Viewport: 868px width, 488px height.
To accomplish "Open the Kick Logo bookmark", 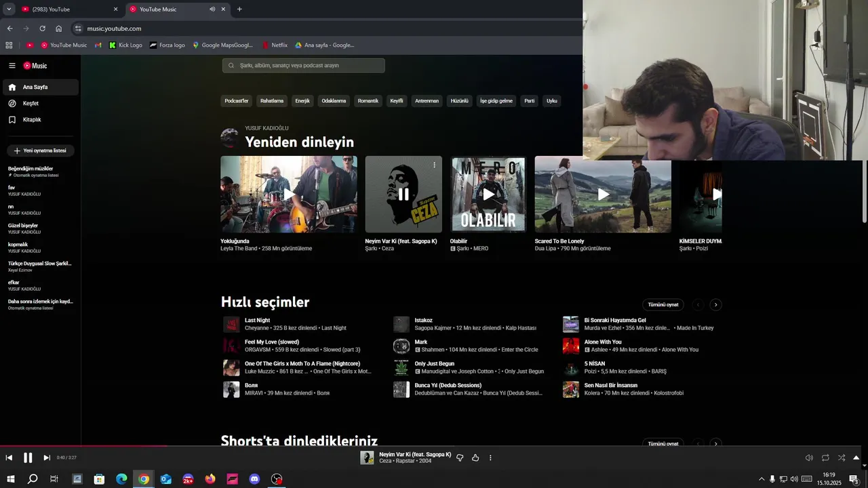I will click(125, 45).
